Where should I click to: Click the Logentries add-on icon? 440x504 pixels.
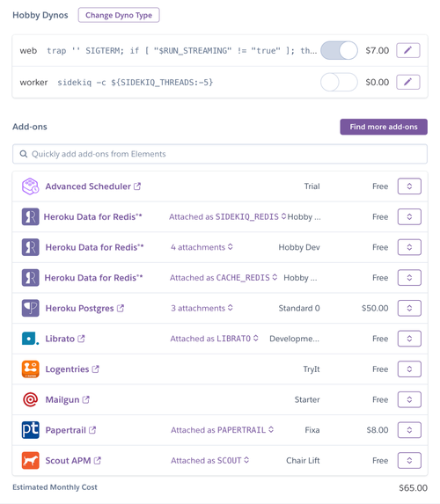[x=30, y=369]
